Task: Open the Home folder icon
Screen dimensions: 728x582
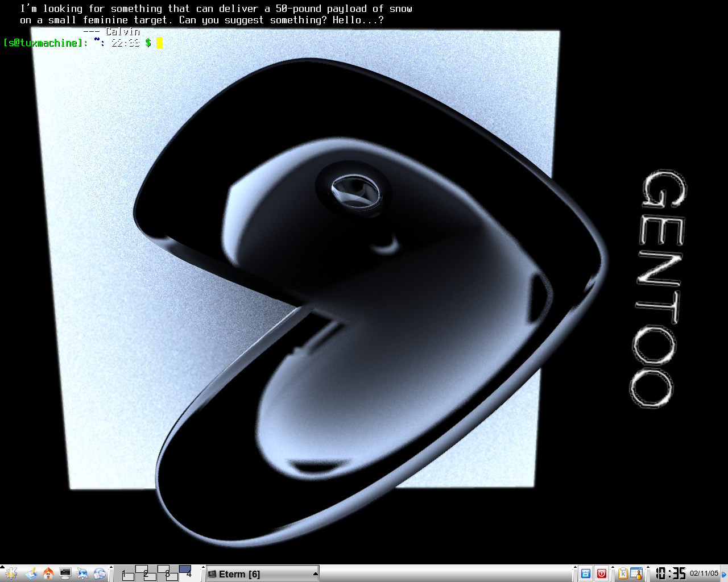Action: tap(48, 573)
